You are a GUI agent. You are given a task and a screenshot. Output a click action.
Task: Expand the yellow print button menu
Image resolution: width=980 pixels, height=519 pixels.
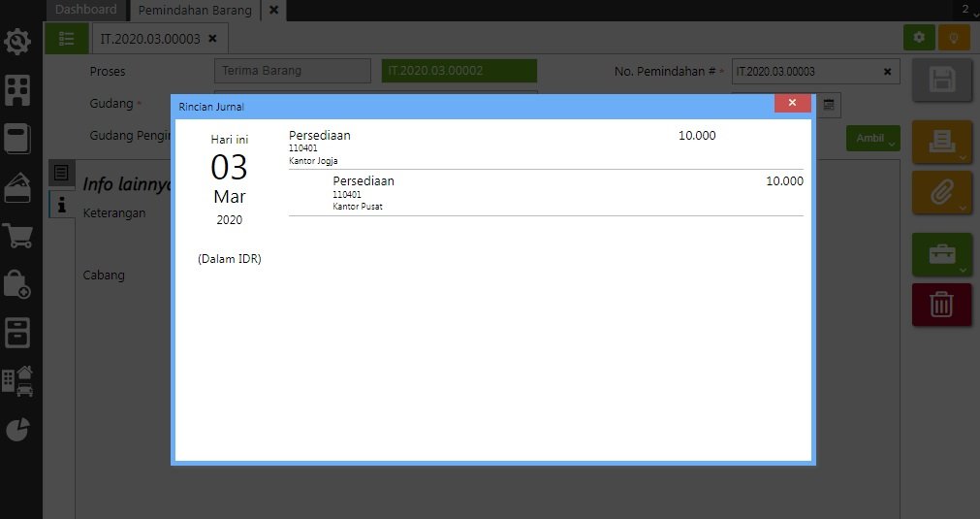point(941,143)
